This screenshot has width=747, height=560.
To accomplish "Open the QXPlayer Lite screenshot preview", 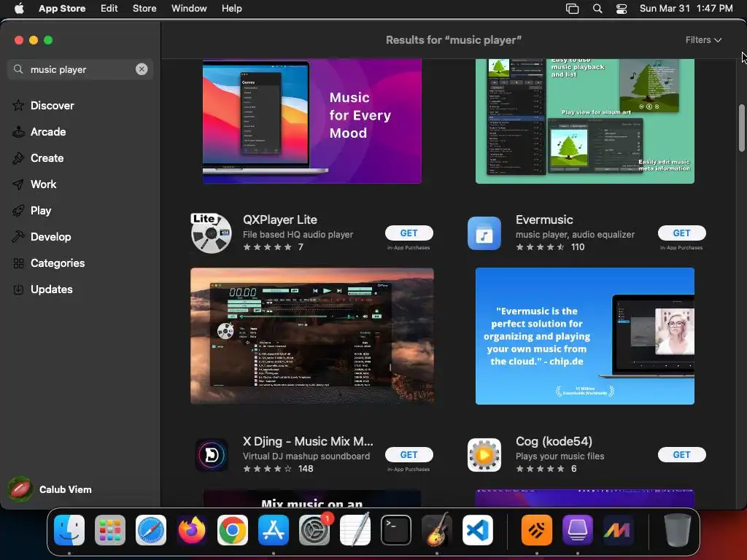I will click(x=312, y=335).
